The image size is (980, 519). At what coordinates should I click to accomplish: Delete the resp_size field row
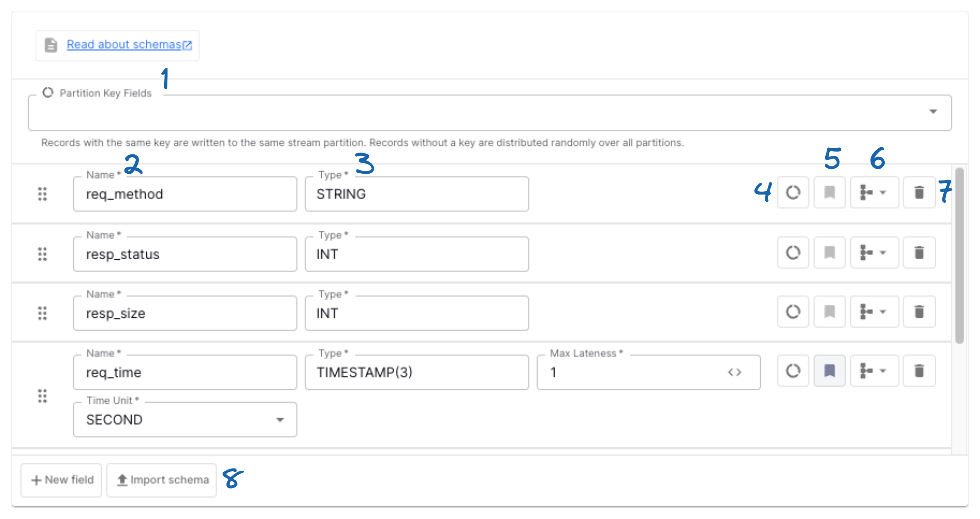[x=919, y=312]
